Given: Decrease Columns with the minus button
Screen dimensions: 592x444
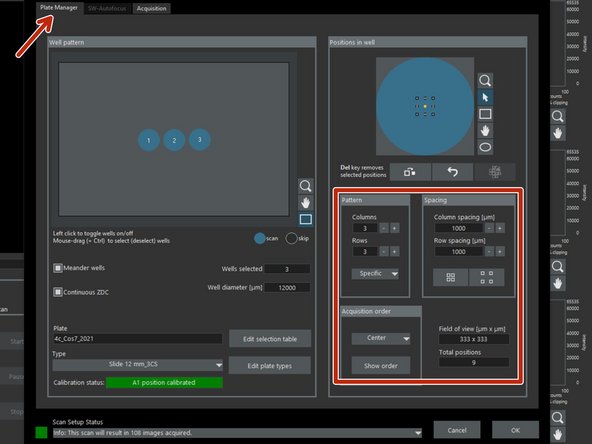Looking at the screenshot, I should [384, 228].
